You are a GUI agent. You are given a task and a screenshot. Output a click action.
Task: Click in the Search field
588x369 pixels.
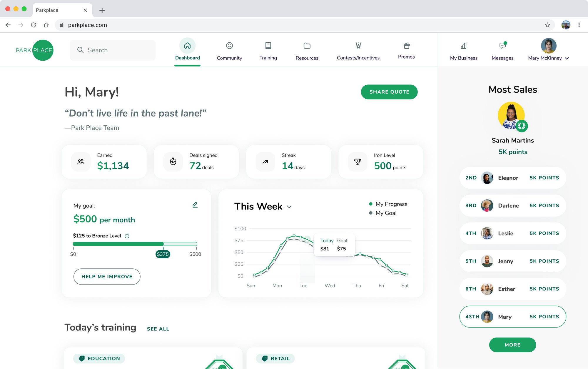(x=113, y=50)
